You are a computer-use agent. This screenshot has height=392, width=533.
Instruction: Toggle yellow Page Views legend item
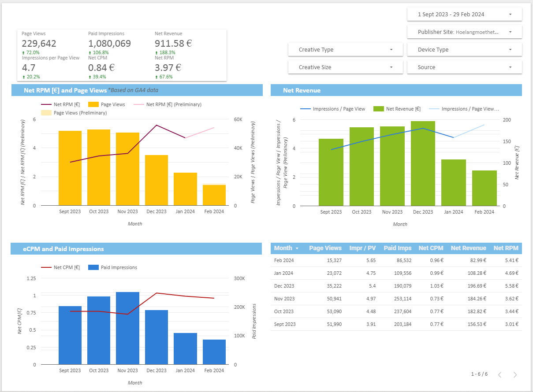(x=107, y=104)
